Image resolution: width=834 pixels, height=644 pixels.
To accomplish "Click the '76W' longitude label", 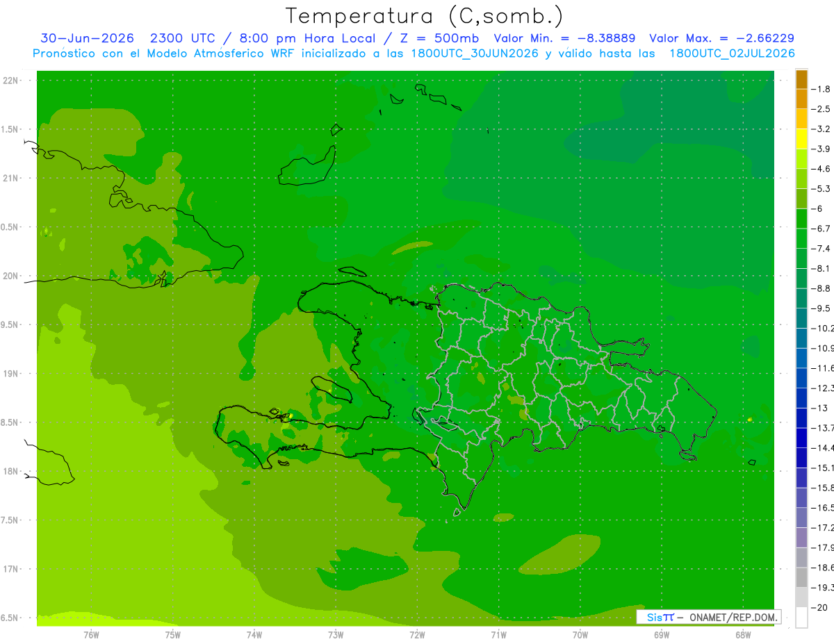I will point(91,634).
